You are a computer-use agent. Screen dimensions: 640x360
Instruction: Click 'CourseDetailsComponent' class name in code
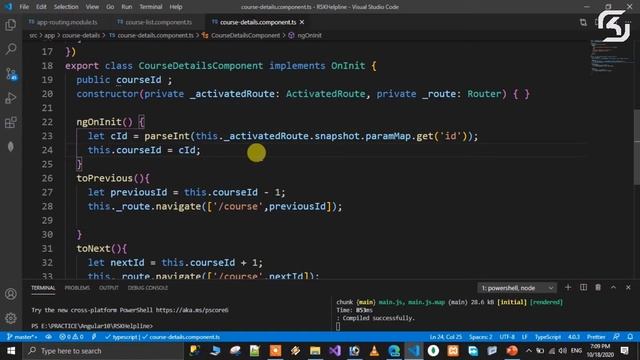pyautogui.click(x=200, y=66)
